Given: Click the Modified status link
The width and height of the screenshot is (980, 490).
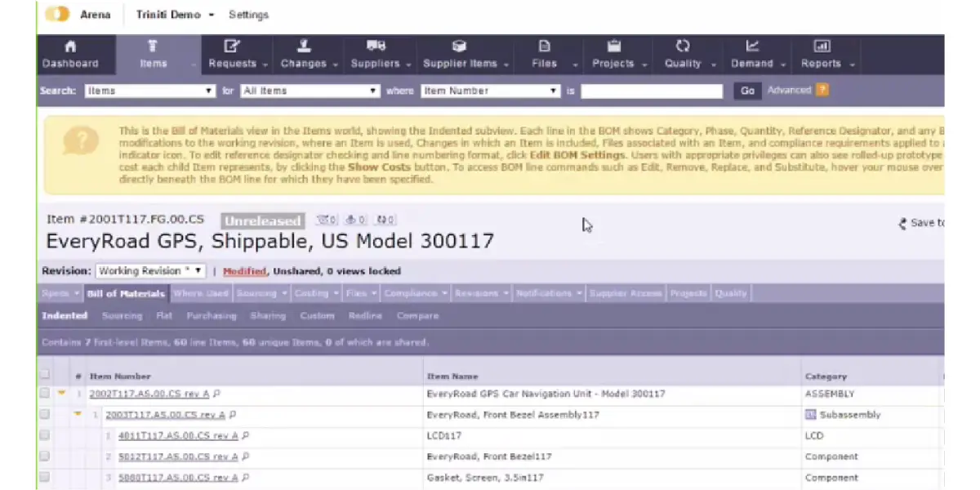Looking at the screenshot, I should (x=244, y=271).
